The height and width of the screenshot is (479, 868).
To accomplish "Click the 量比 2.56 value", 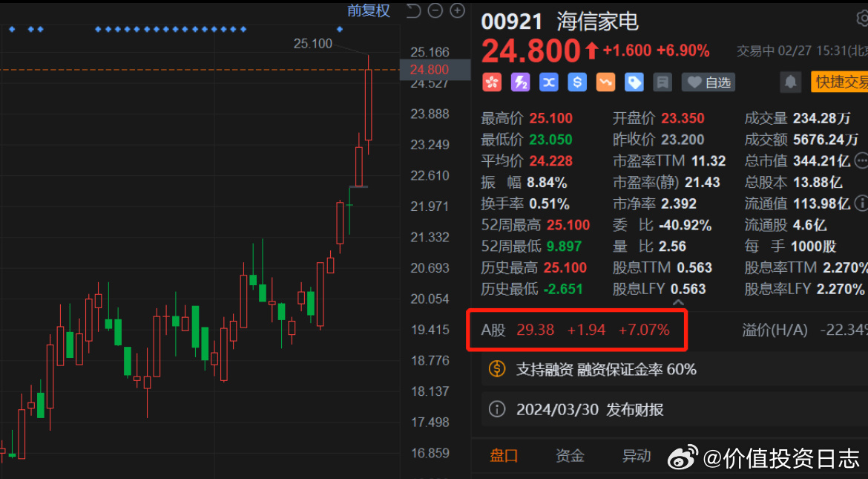I will tap(673, 246).
